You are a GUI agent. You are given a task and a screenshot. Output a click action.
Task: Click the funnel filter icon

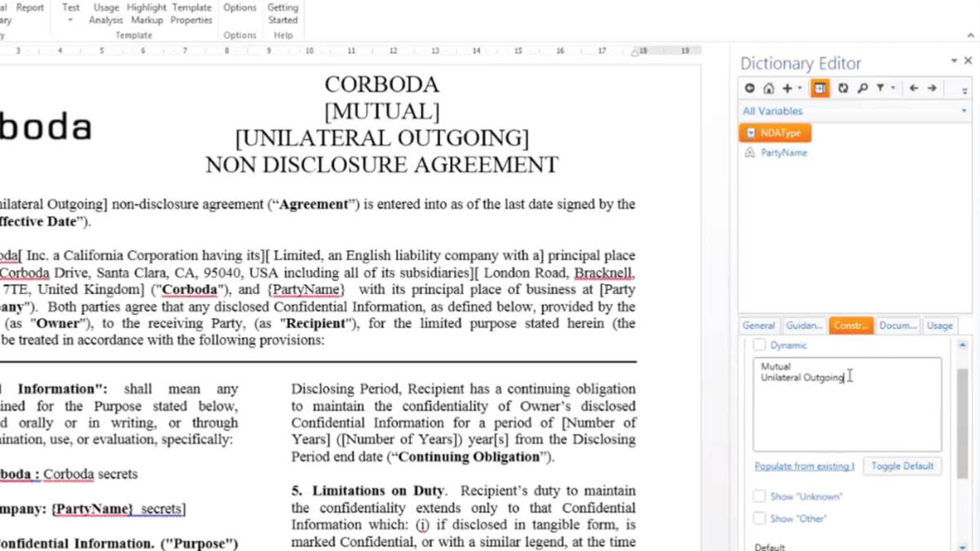[880, 88]
